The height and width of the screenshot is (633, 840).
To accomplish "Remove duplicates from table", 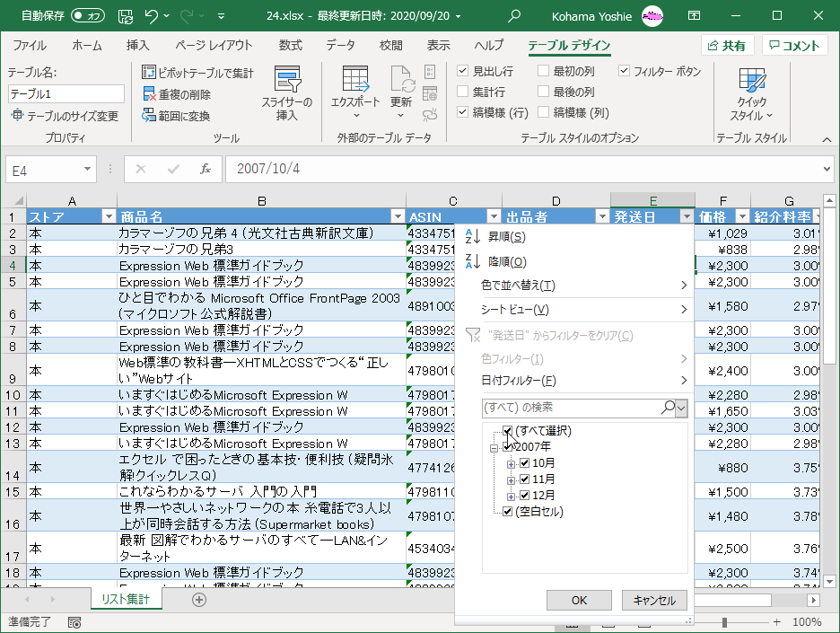I will coord(177,94).
